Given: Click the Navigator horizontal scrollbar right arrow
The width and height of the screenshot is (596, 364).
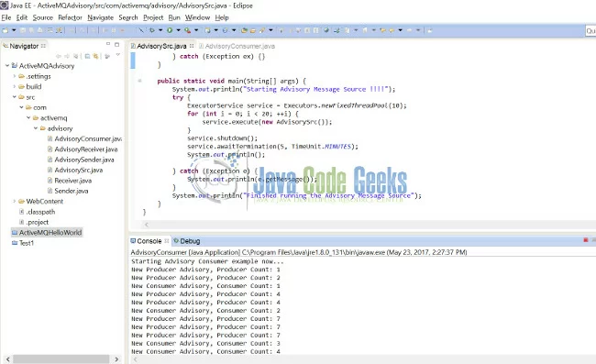Looking at the screenshot, I should [x=116, y=359].
